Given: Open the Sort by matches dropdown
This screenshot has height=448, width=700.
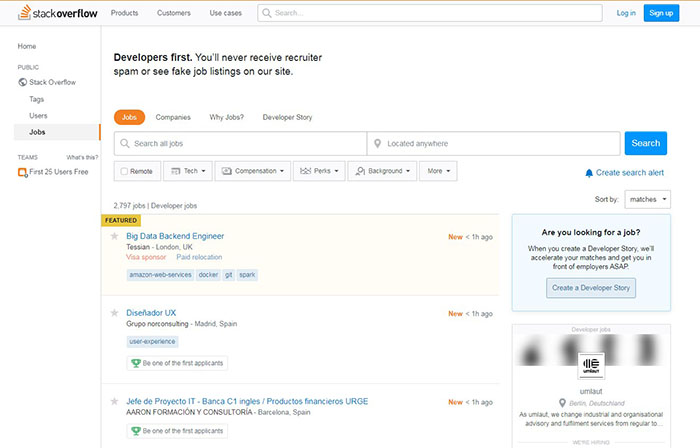Looking at the screenshot, I should pyautogui.click(x=647, y=199).
